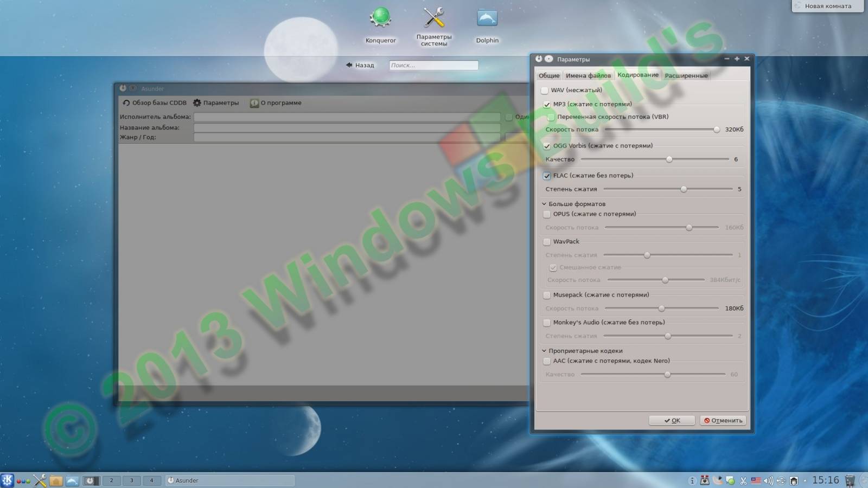
Task: Open the speaker volume tray icon
Action: click(769, 480)
